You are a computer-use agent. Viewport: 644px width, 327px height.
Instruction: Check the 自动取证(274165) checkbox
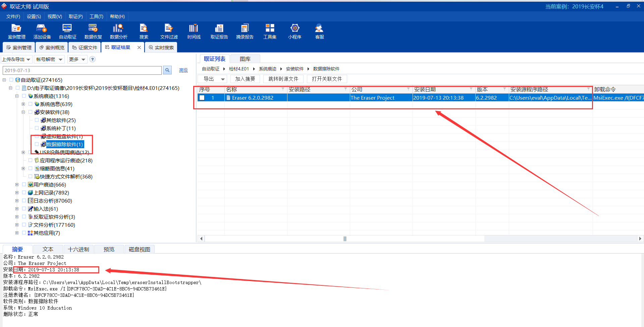click(11, 80)
